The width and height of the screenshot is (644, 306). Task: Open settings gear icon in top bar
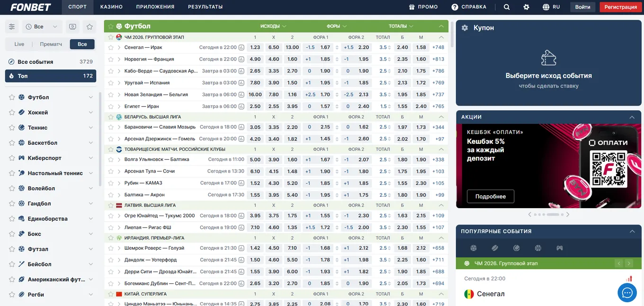click(x=526, y=7)
